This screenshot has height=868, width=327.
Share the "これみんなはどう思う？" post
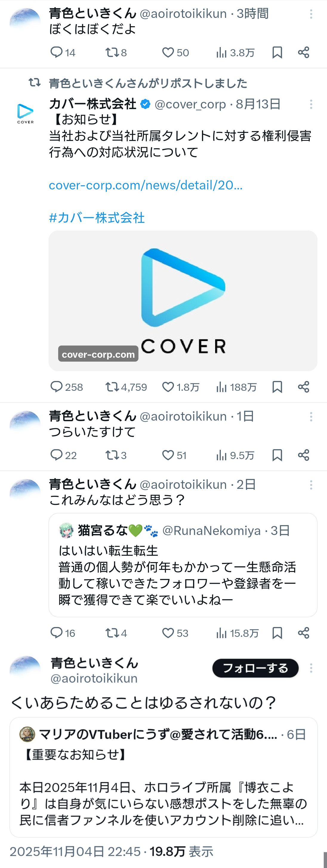tap(303, 633)
